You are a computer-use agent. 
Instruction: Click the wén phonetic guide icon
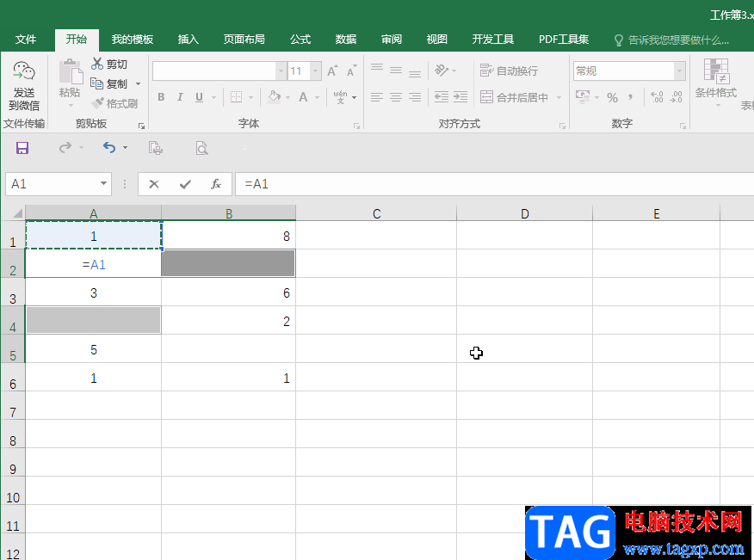tap(341, 97)
